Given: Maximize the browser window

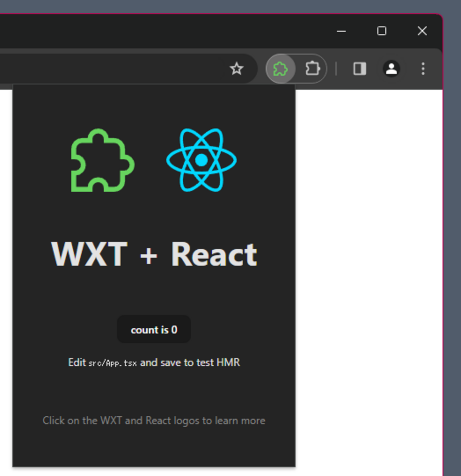Looking at the screenshot, I should point(382,31).
